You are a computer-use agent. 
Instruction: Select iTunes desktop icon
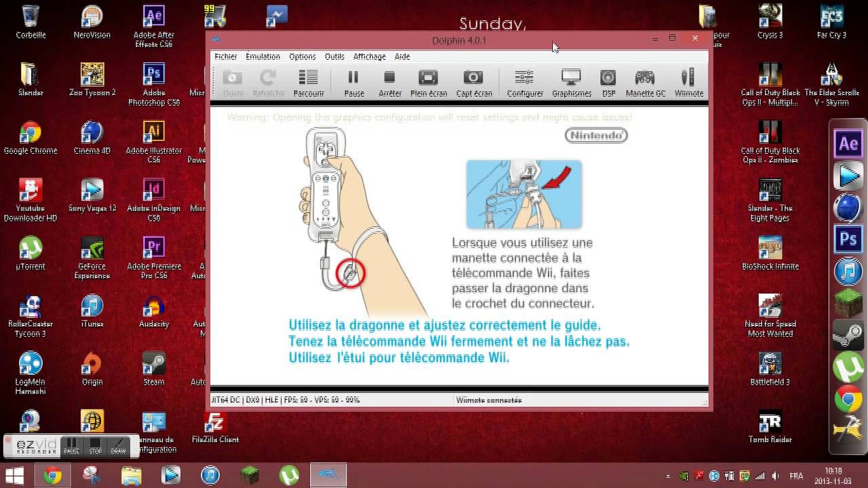tap(92, 311)
